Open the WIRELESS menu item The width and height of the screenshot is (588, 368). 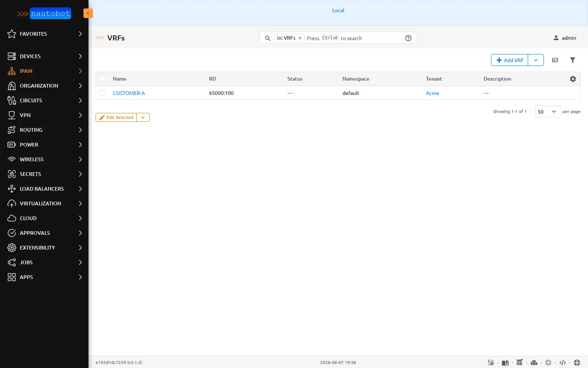click(44, 159)
